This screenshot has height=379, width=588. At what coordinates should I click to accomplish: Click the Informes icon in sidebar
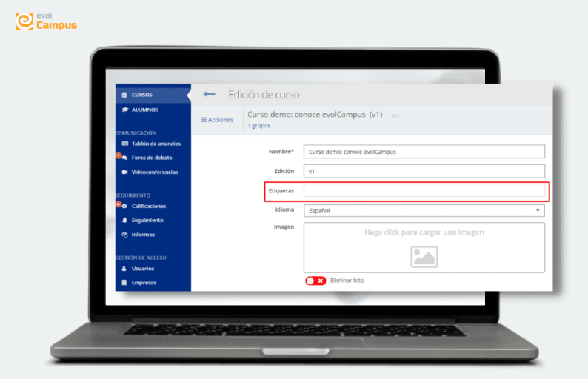coord(124,235)
